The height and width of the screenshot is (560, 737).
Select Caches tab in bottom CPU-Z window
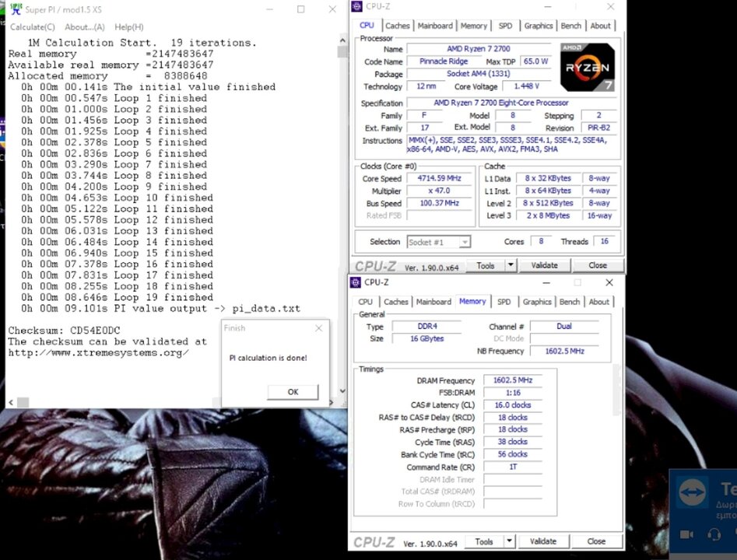click(396, 302)
